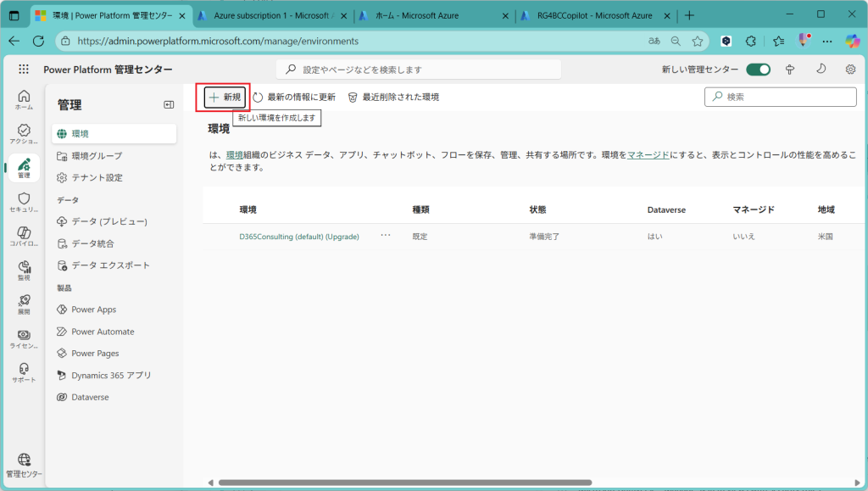Open the browser Copilot icon
Viewport: 868px width, 491px height.
click(x=853, y=41)
